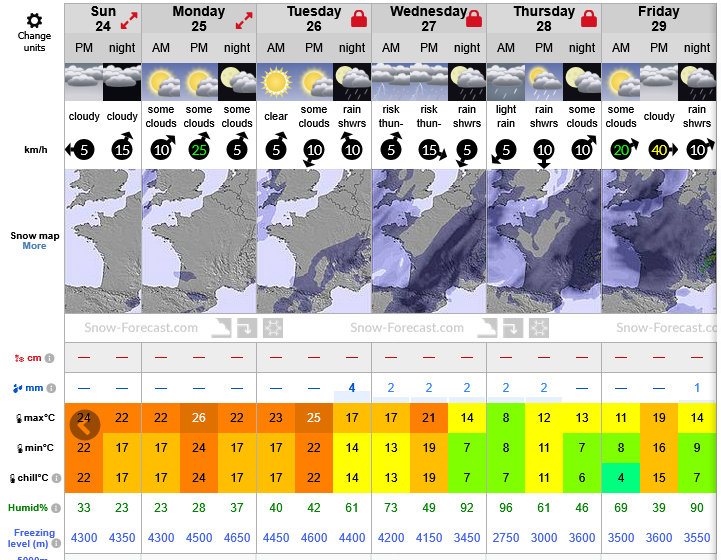
Task: Click Monday PM wind speed 25 icon
Action: tap(199, 147)
